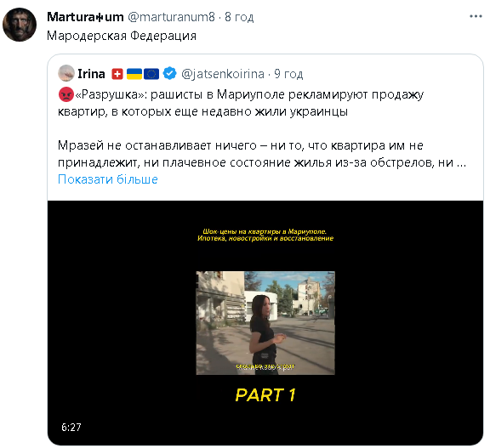The width and height of the screenshot is (490, 448).
Task: Click the blue verified badge next to Irina
Action: (169, 74)
